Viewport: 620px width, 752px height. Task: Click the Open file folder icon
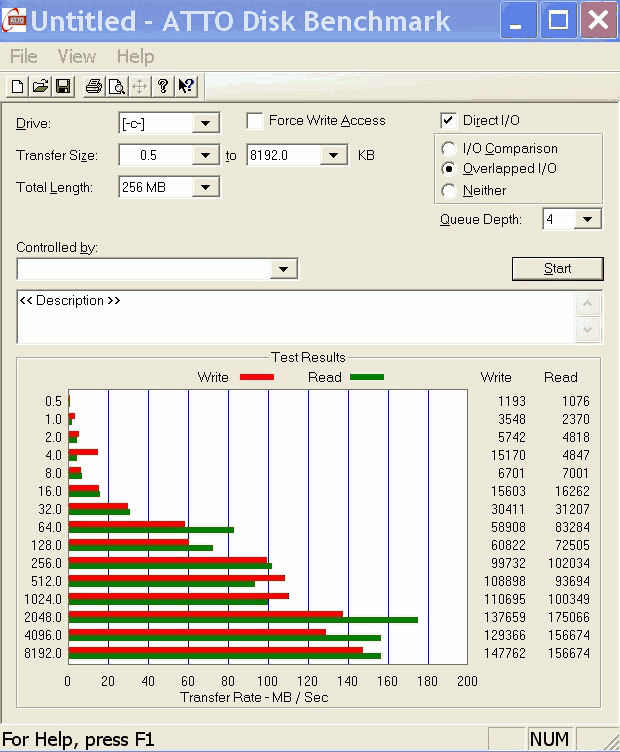tap(40, 87)
